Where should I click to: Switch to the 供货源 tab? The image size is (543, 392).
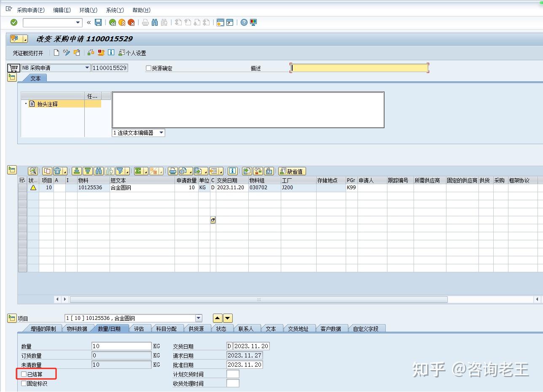[x=196, y=329]
